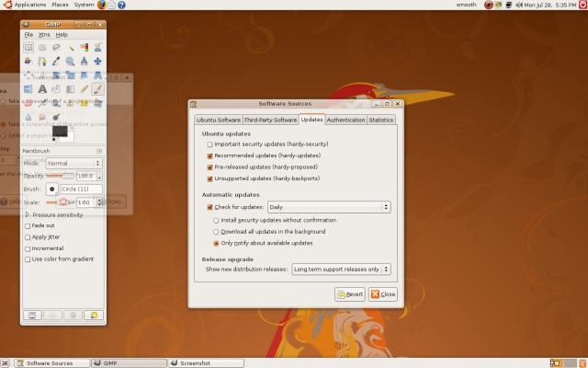Select the Fuzzy Select wand tool
Viewport: 588px width, 368px height.
(70, 47)
